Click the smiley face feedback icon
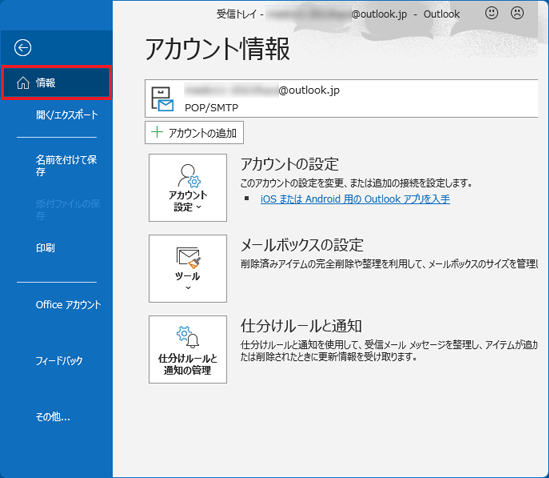The image size is (549, 478). pyautogui.click(x=491, y=13)
